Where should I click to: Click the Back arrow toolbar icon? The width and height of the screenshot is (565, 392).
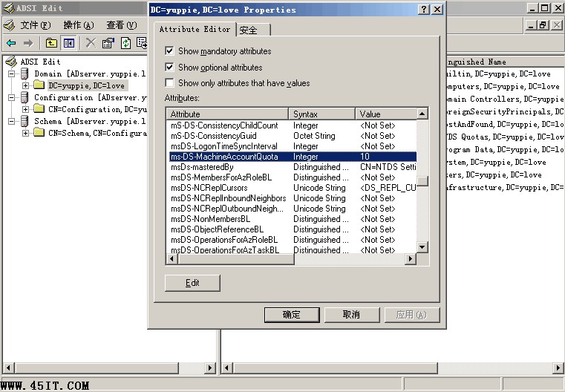pyautogui.click(x=11, y=44)
